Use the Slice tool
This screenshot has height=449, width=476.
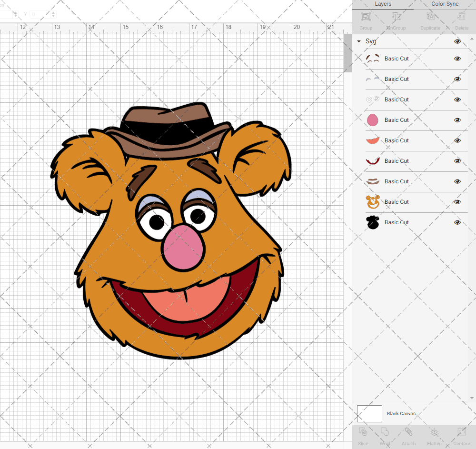pos(363,432)
